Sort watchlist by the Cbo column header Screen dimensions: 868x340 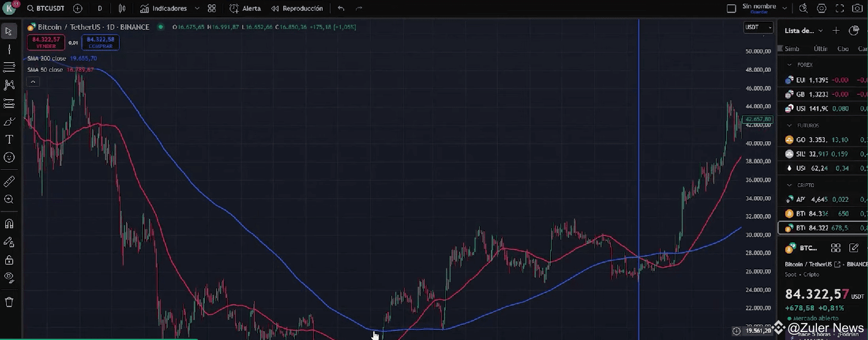coord(843,48)
